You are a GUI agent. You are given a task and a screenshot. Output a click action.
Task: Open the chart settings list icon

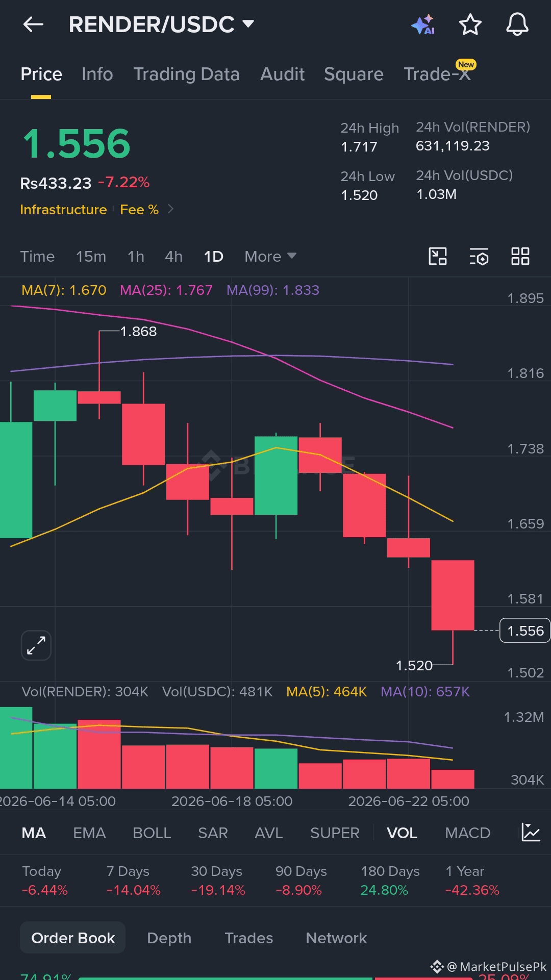(x=479, y=256)
